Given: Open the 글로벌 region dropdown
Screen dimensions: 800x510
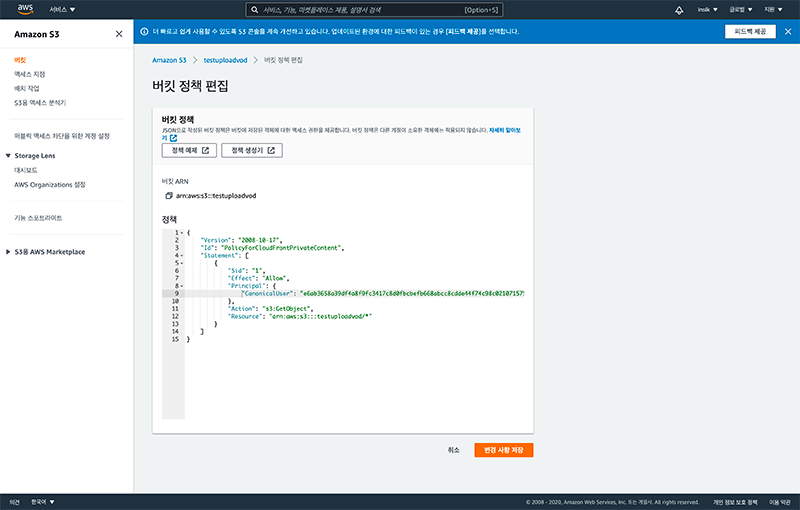Looking at the screenshot, I should (x=740, y=9).
